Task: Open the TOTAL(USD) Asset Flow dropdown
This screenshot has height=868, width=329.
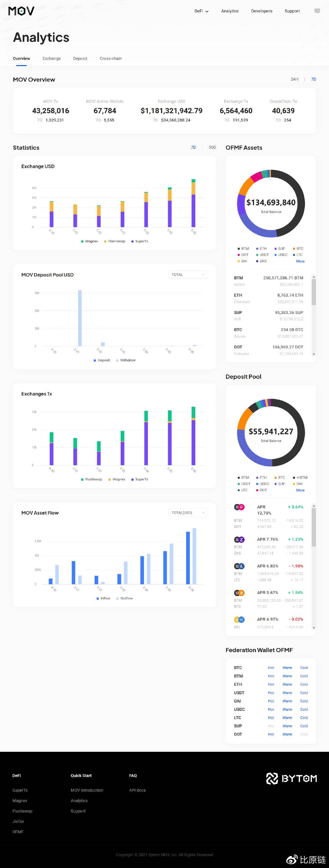Action: [188, 513]
